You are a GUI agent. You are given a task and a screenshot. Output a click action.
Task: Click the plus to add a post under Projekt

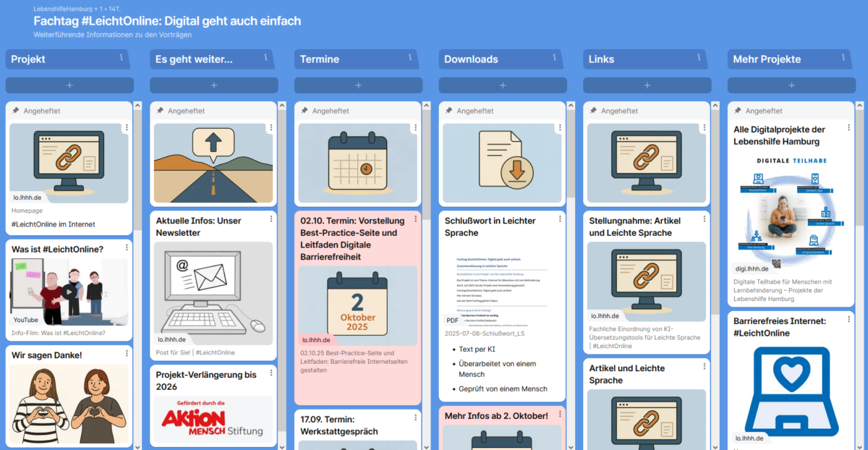(69, 85)
